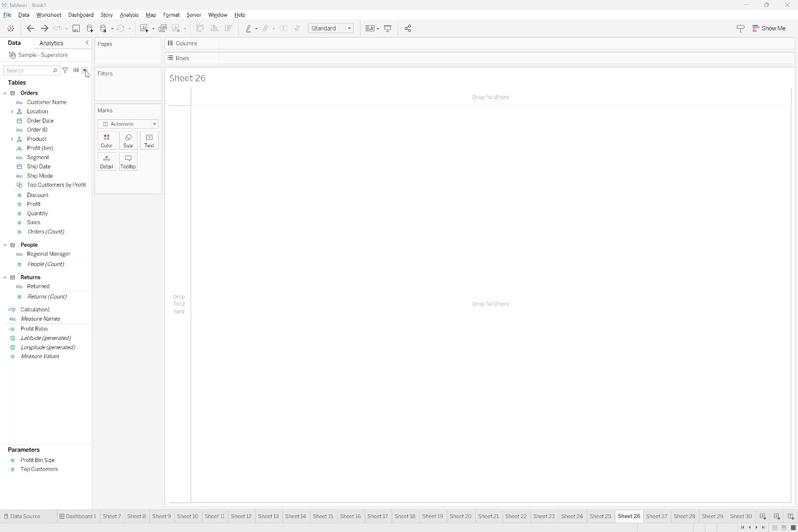Click the field search box
The height and width of the screenshot is (532, 798).
pyautogui.click(x=30, y=70)
